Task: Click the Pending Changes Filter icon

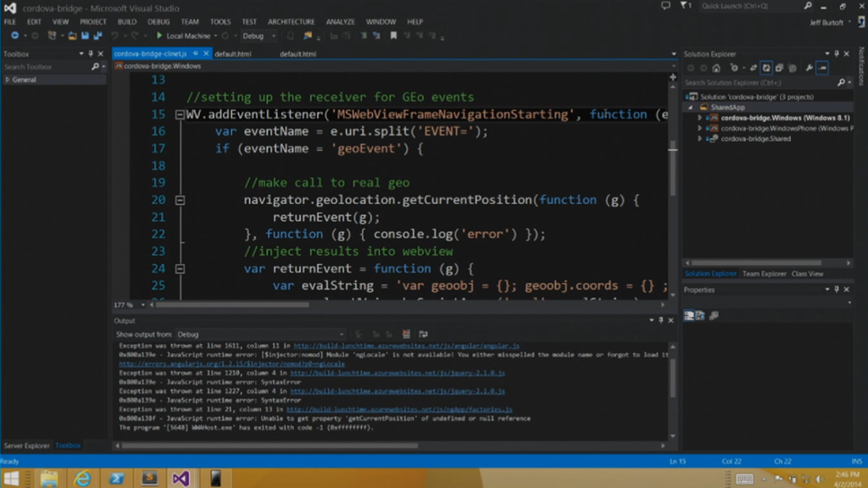Action: 734,68
